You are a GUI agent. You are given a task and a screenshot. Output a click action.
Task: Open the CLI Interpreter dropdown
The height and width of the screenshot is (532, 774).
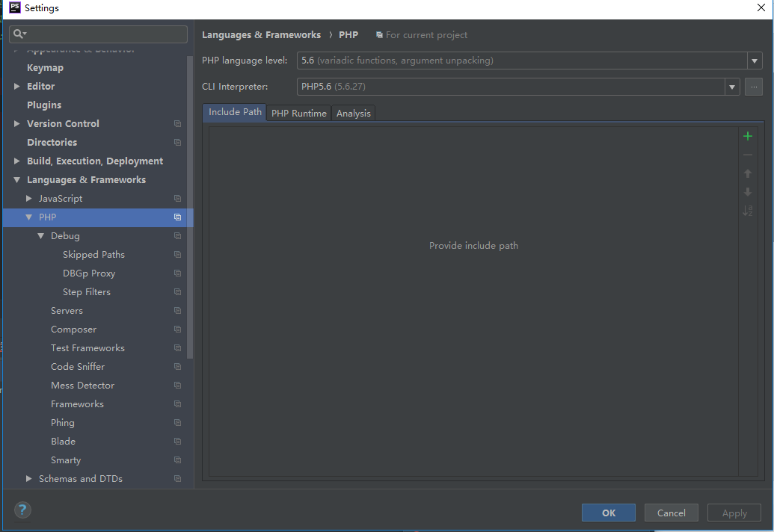pyautogui.click(x=732, y=87)
